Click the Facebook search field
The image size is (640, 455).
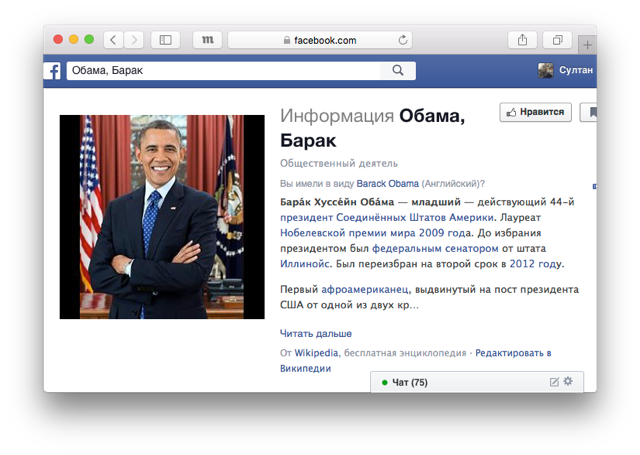[x=225, y=70]
